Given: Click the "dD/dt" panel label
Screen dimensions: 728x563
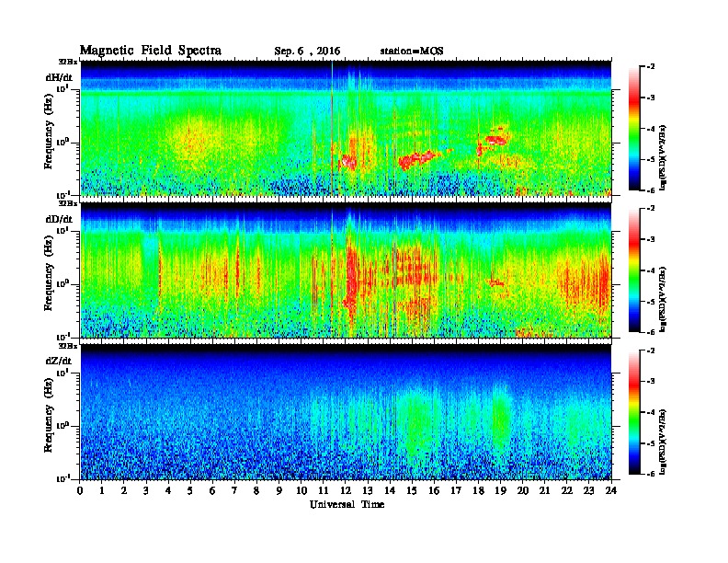Looking at the screenshot, I should click(59, 219).
